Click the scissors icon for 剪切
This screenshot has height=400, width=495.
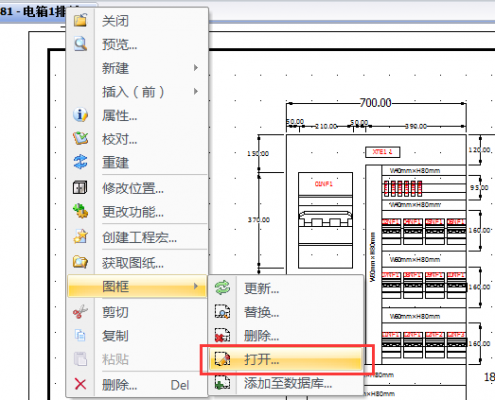80,312
